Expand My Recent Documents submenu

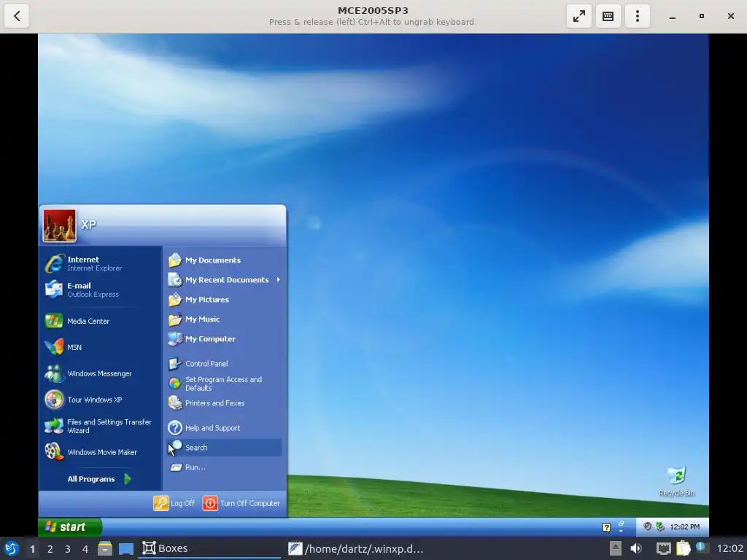[225, 280]
